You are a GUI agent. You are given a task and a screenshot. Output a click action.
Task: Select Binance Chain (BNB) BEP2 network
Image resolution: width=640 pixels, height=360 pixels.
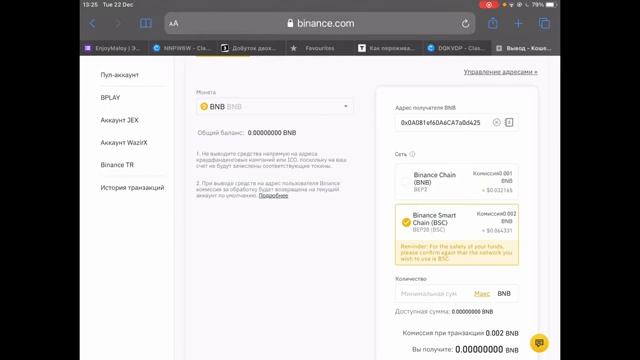click(x=456, y=182)
